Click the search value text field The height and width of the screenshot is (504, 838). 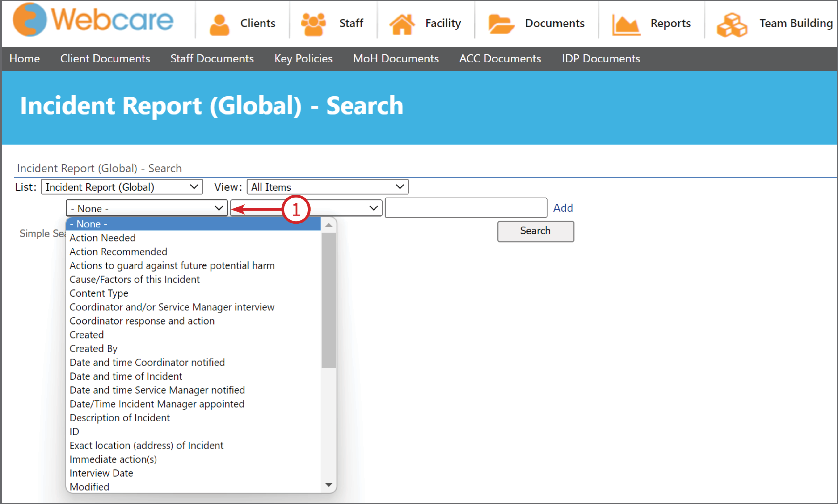click(466, 208)
